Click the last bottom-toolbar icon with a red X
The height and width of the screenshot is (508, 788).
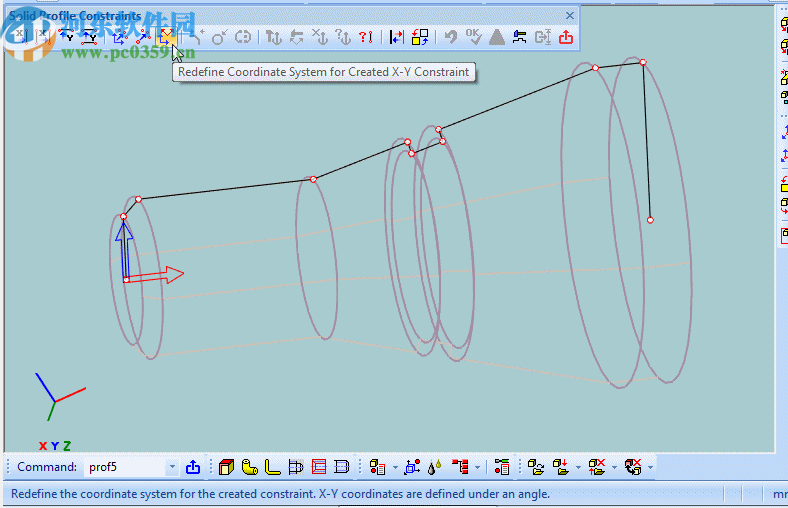click(633, 467)
